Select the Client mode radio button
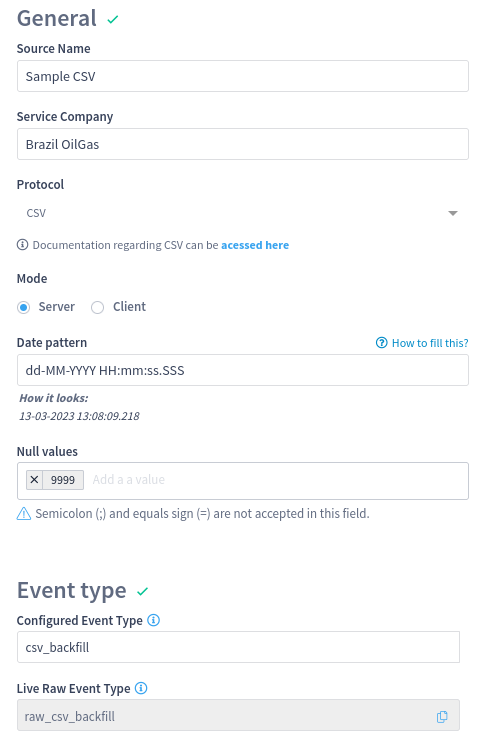The width and height of the screenshot is (487, 753). 97,307
